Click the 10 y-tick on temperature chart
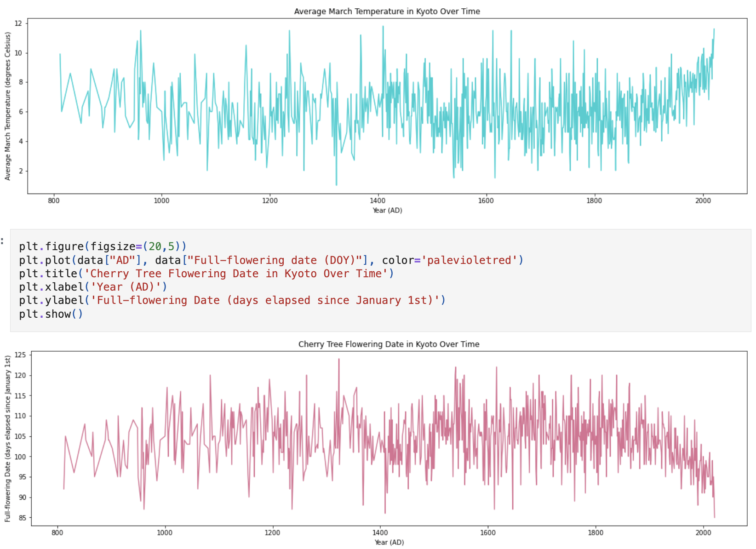 18,53
